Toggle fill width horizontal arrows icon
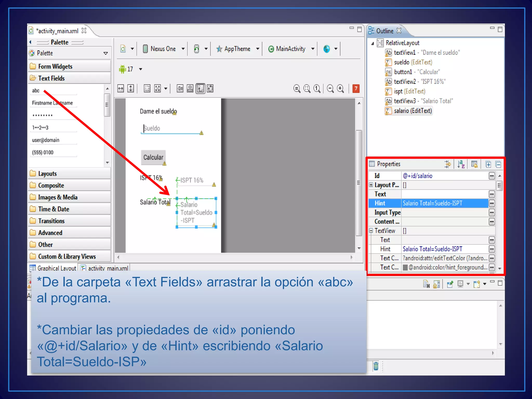 [x=121, y=89]
